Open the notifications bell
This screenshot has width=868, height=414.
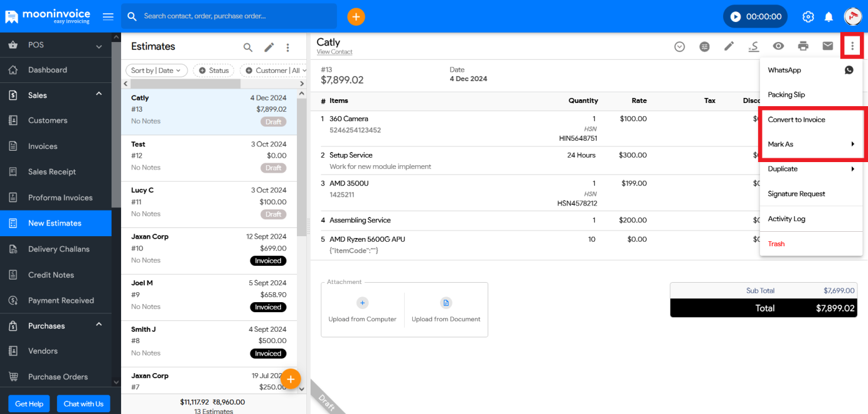828,16
